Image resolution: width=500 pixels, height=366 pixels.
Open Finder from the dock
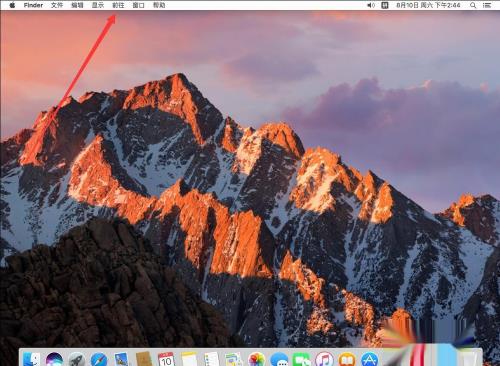click(x=31, y=360)
